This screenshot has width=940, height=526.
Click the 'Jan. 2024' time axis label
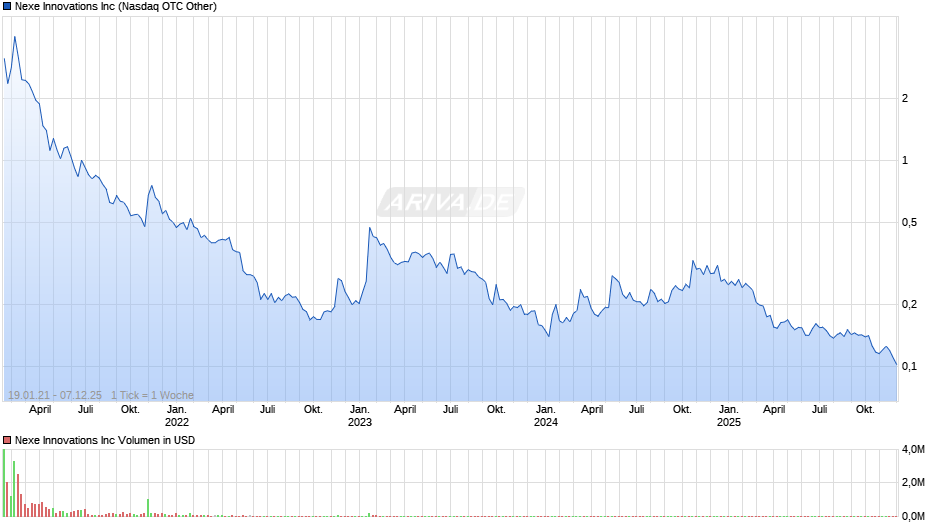click(x=546, y=416)
